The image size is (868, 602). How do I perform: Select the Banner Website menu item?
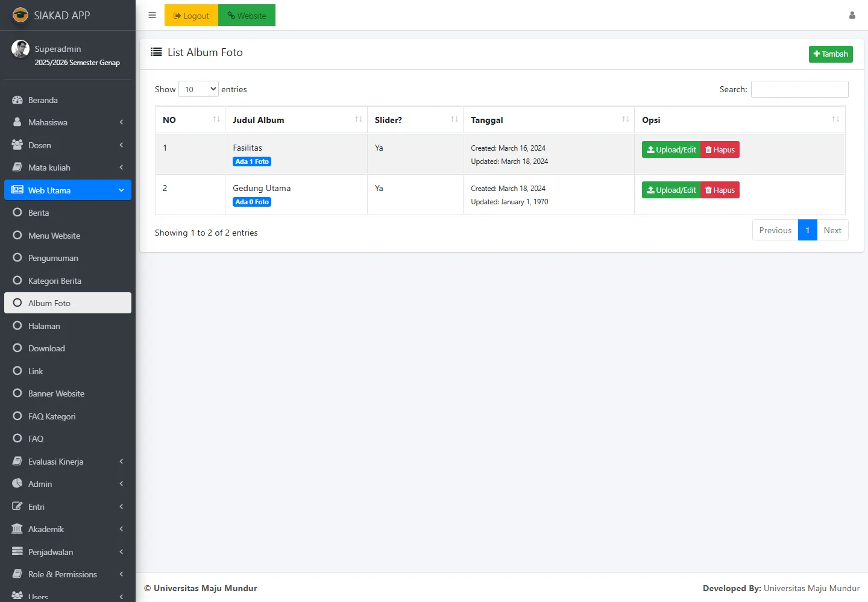[x=56, y=393]
